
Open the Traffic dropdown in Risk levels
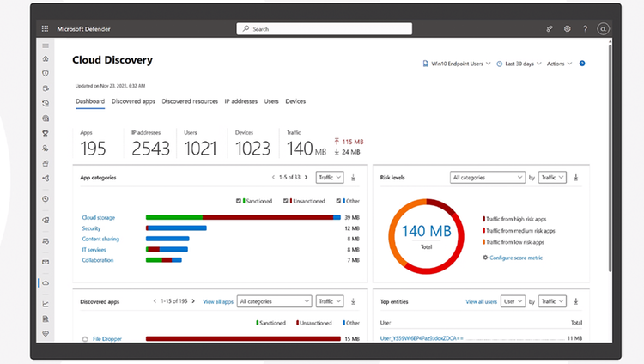552,178
